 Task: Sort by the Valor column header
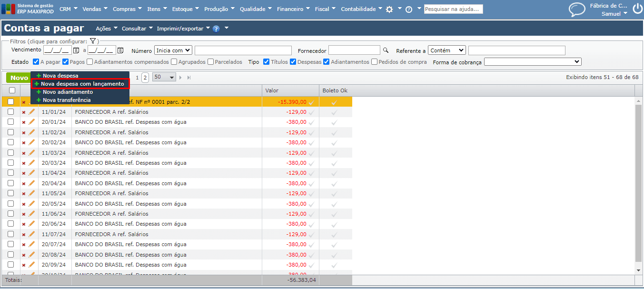(290, 90)
